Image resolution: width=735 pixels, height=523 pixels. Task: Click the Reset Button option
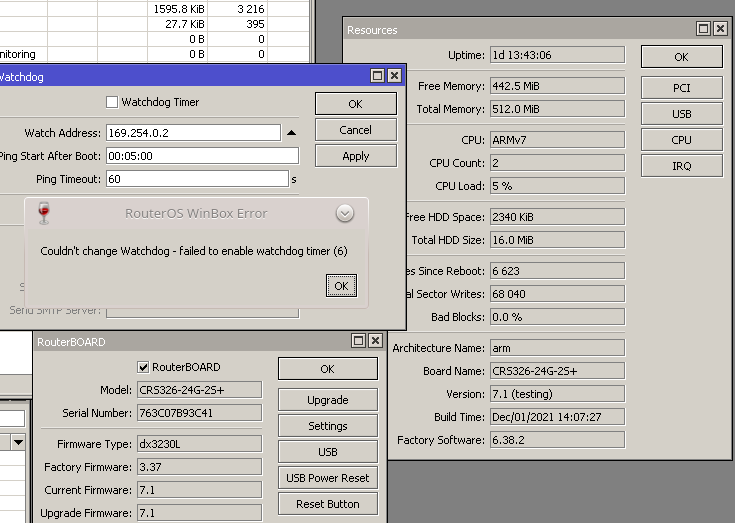[x=328, y=504]
